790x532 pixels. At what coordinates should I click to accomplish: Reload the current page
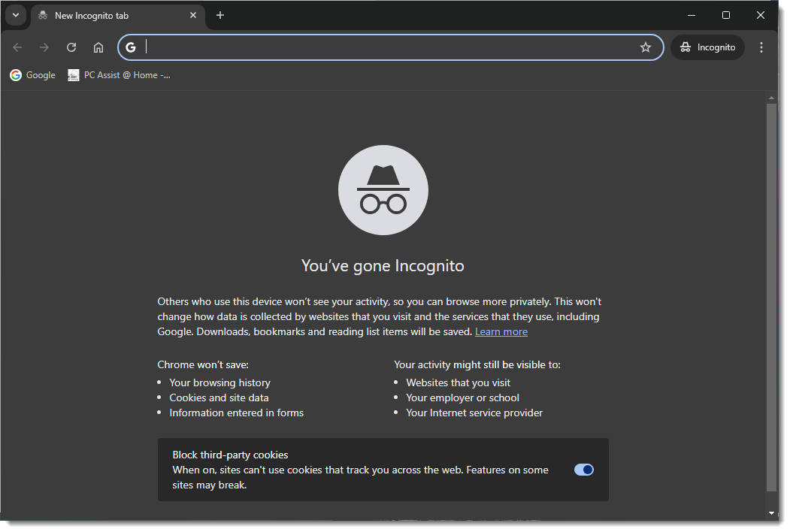pos(71,47)
